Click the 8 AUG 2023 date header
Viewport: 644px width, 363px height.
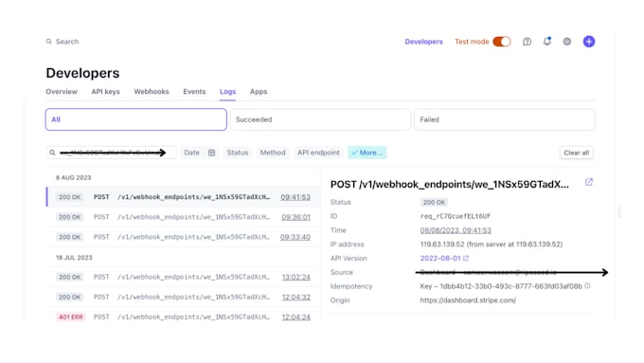click(x=74, y=177)
